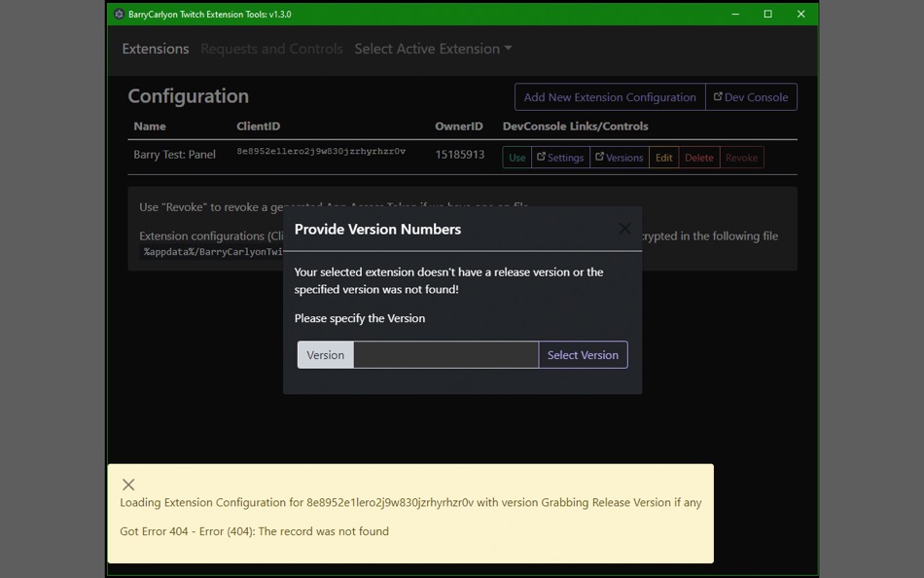Edit the Barry Test: Panel configuration
Image resolution: width=924 pixels, height=578 pixels.
pos(664,158)
